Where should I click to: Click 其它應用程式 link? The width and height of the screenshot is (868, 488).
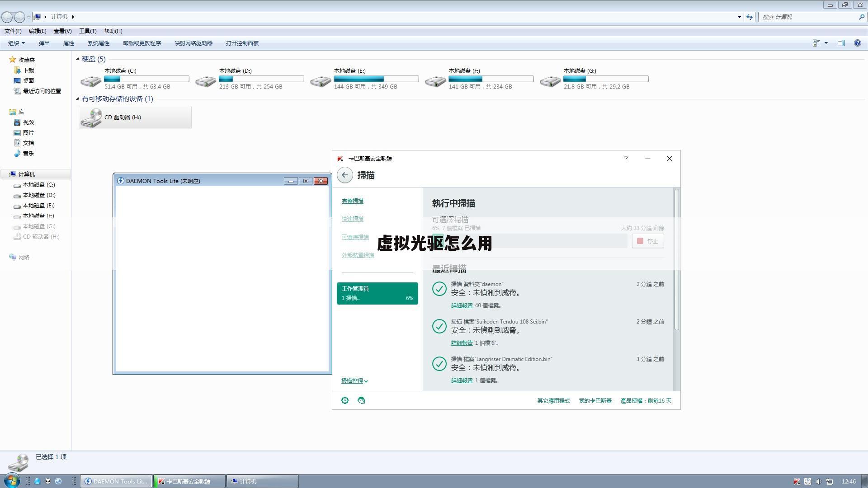[x=553, y=401]
